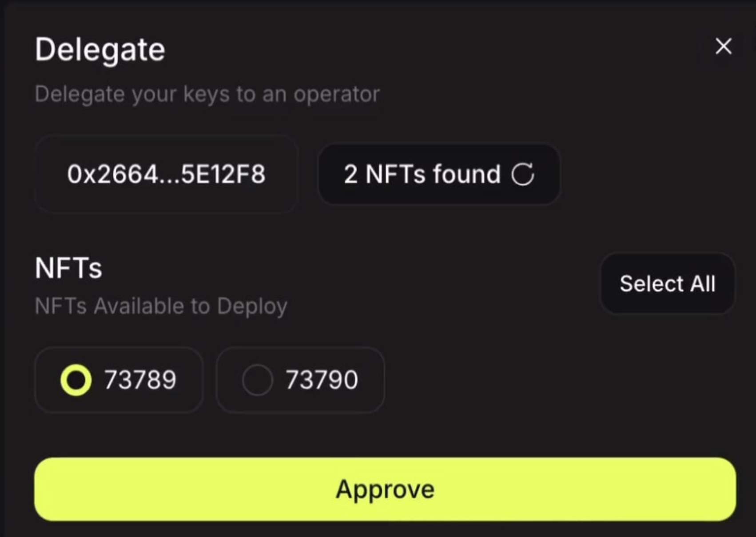Close the Delegate dialog via the X icon
This screenshot has width=756, height=537.
[723, 47]
